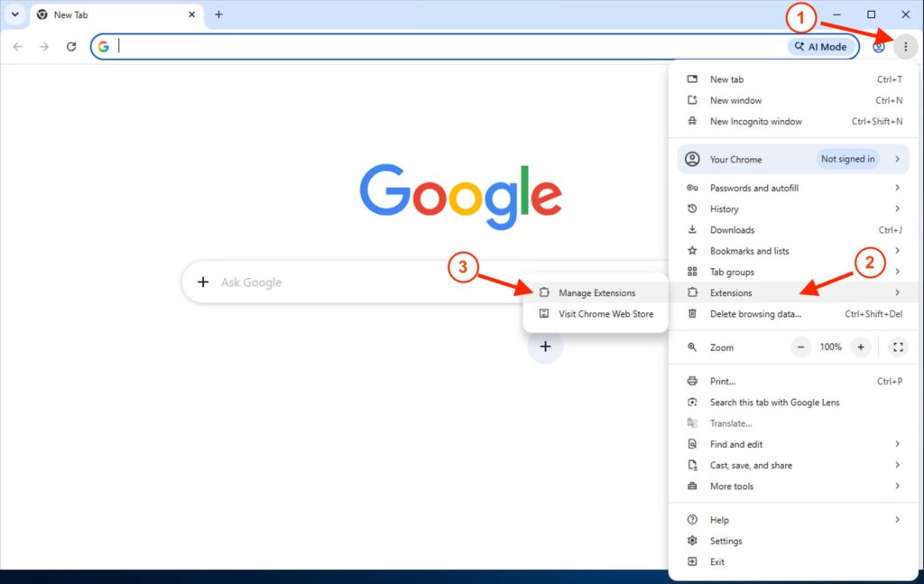Click the three-dot Chrome menu icon
The image size is (924, 584).
(906, 47)
